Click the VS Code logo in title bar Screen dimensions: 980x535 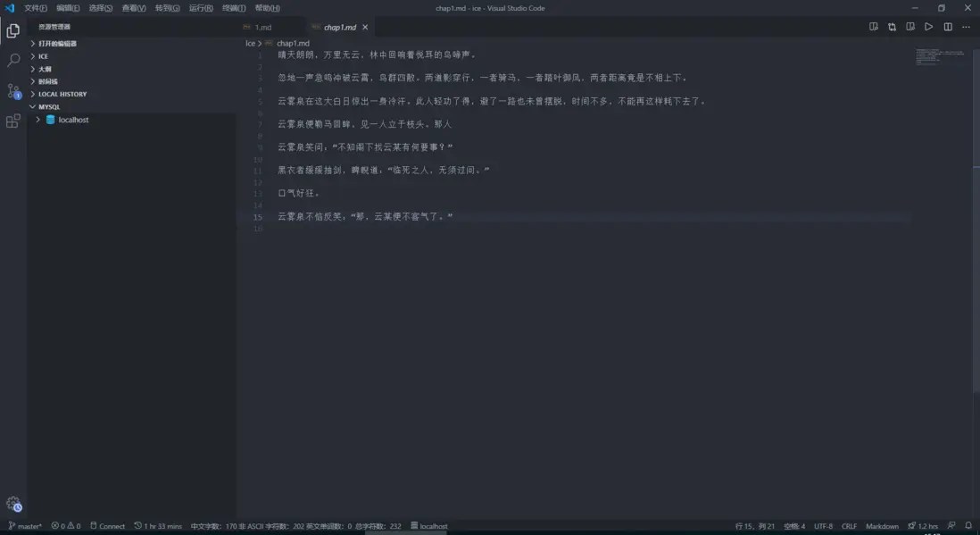coord(10,8)
